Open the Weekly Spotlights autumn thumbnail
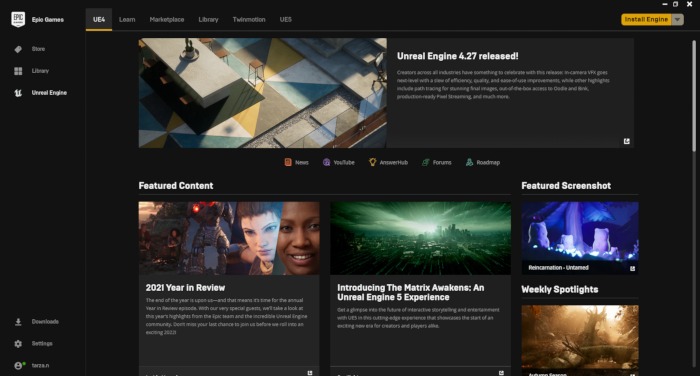Screen dimensions: 700x376 (x=580, y=340)
